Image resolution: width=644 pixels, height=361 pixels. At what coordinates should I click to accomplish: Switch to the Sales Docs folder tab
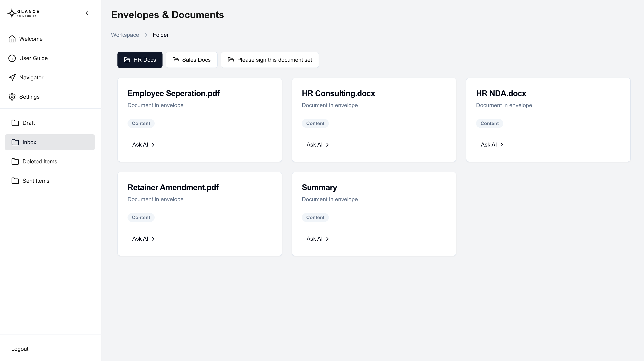(x=191, y=60)
